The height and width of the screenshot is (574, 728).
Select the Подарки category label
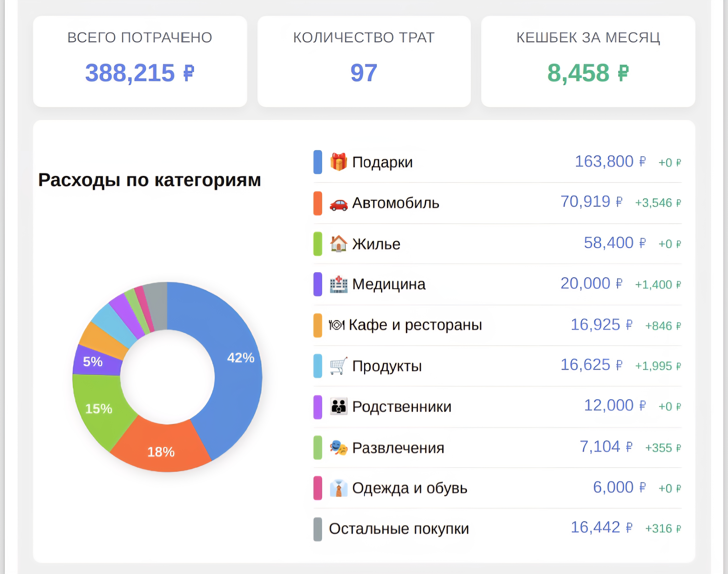(x=382, y=162)
